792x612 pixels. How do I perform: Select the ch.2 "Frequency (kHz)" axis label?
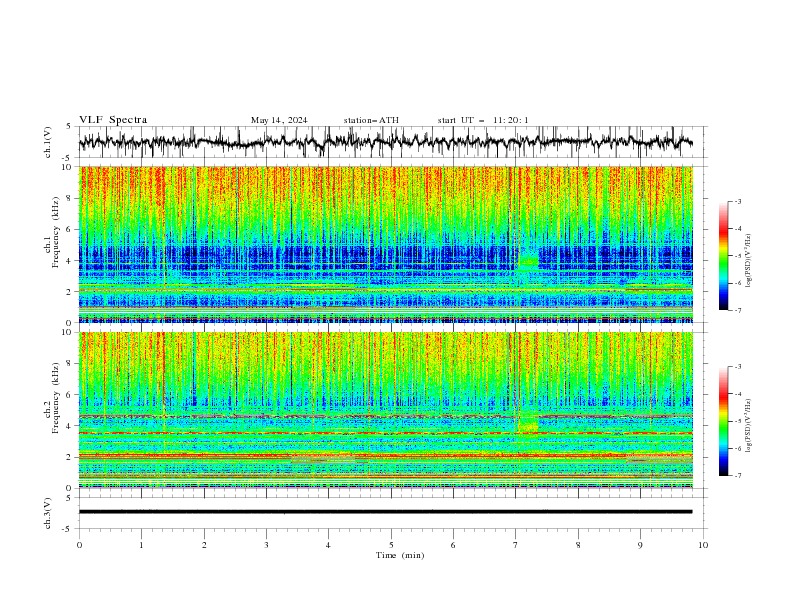coord(56,397)
